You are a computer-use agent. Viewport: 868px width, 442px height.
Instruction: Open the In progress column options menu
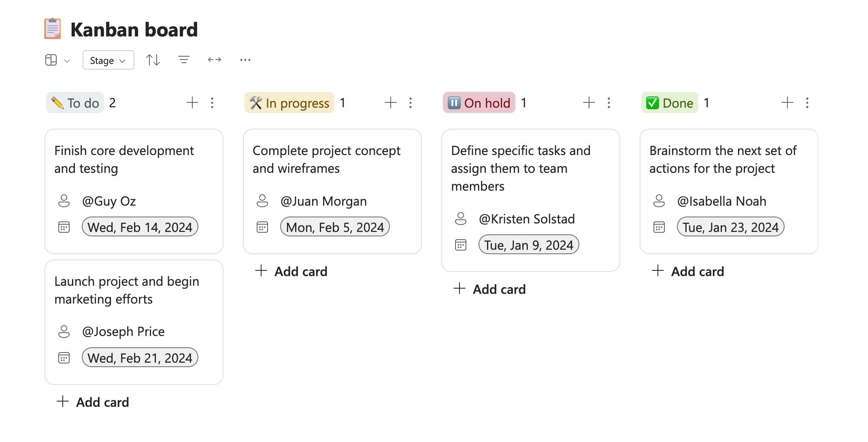click(411, 103)
